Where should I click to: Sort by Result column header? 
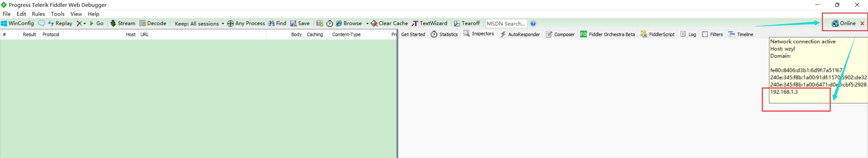pos(30,34)
